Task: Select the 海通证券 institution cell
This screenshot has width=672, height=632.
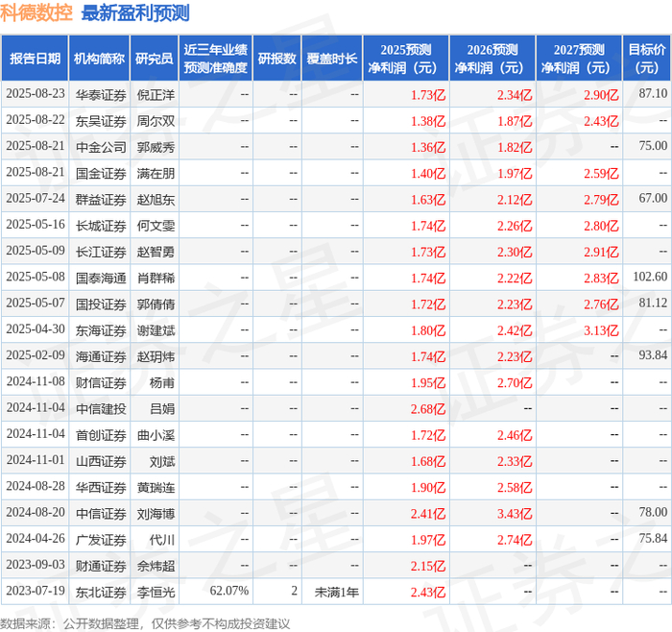Action: (101, 356)
